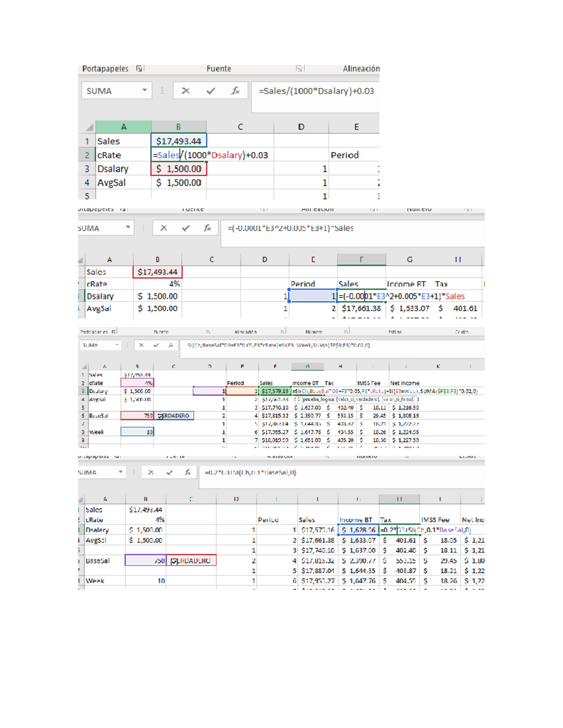The width and height of the screenshot is (563, 728).
Task: Click Select All corner beside green column A
Action: pyautogui.click(x=89, y=128)
